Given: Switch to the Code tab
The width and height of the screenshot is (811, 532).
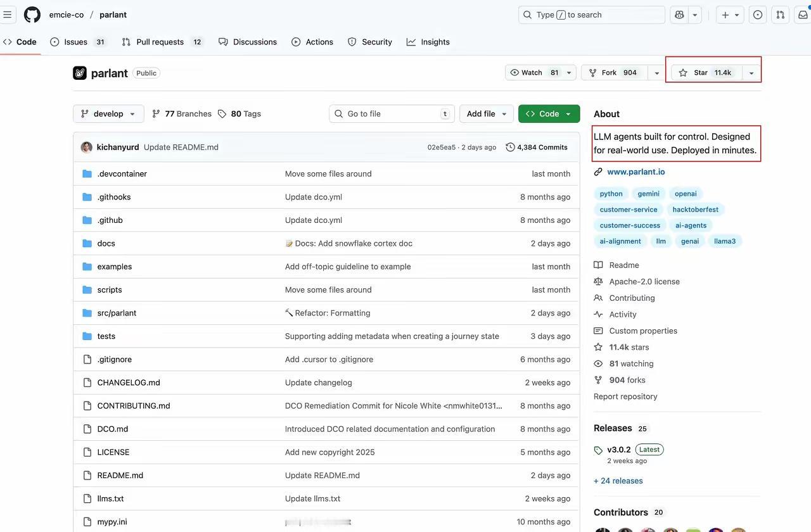Looking at the screenshot, I should pos(20,42).
